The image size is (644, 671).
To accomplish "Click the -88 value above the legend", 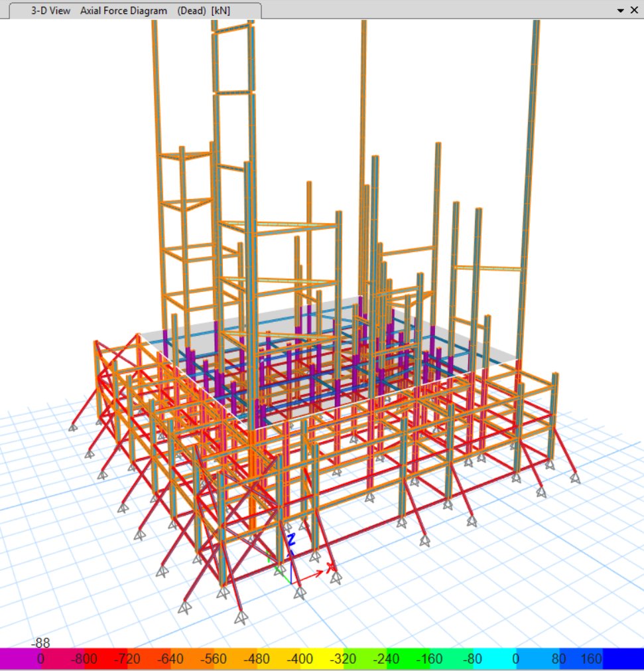I will point(40,642).
